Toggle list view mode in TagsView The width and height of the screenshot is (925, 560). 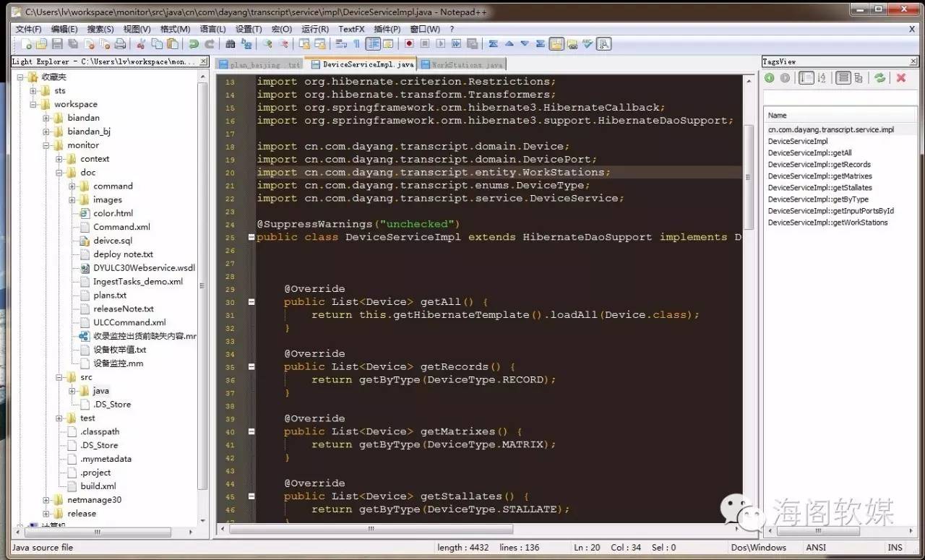pyautogui.click(x=843, y=78)
